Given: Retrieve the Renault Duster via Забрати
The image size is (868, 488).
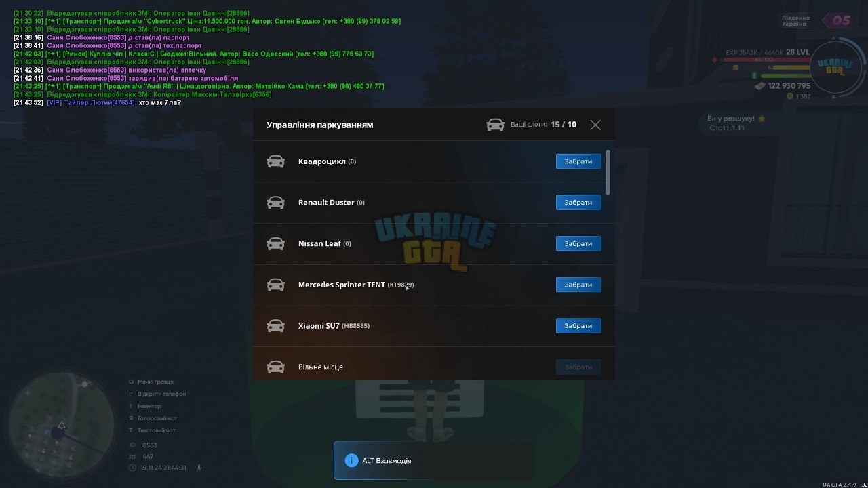Looking at the screenshot, I should (x=578, y=203).
